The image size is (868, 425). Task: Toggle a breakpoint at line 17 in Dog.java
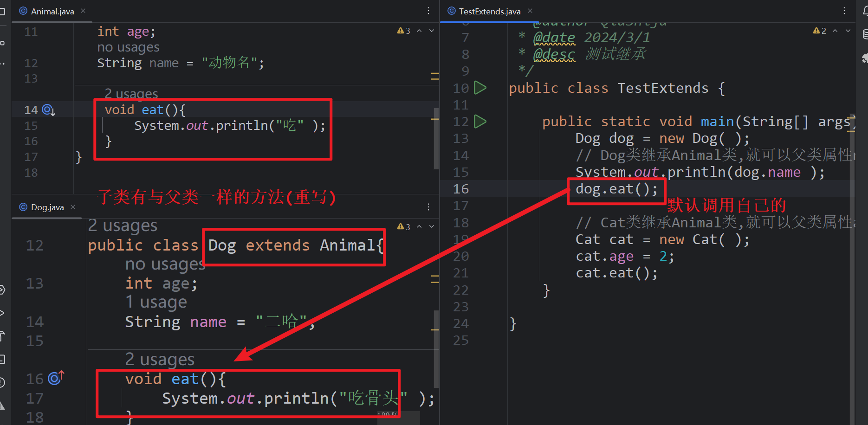[x=35, y=398]
